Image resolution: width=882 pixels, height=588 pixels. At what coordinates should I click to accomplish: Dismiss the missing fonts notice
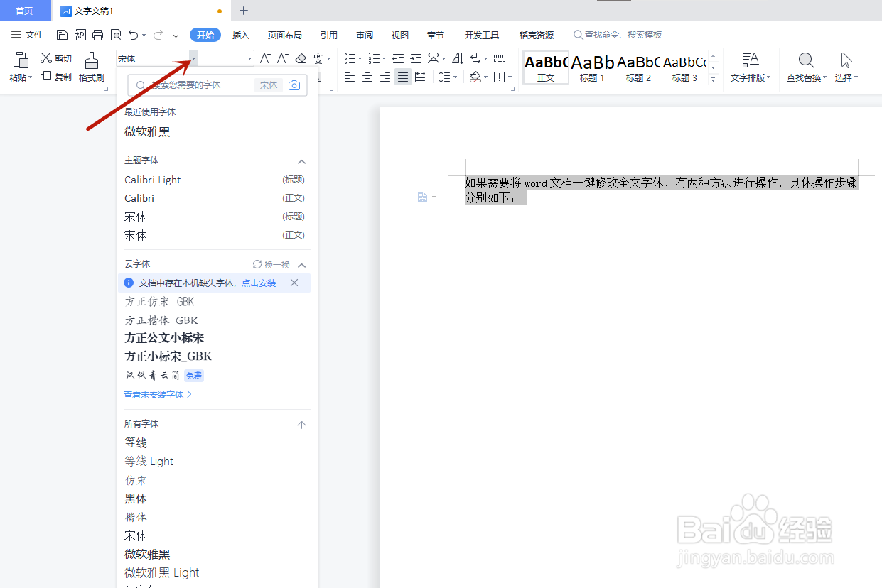click(x=294, y=283)
